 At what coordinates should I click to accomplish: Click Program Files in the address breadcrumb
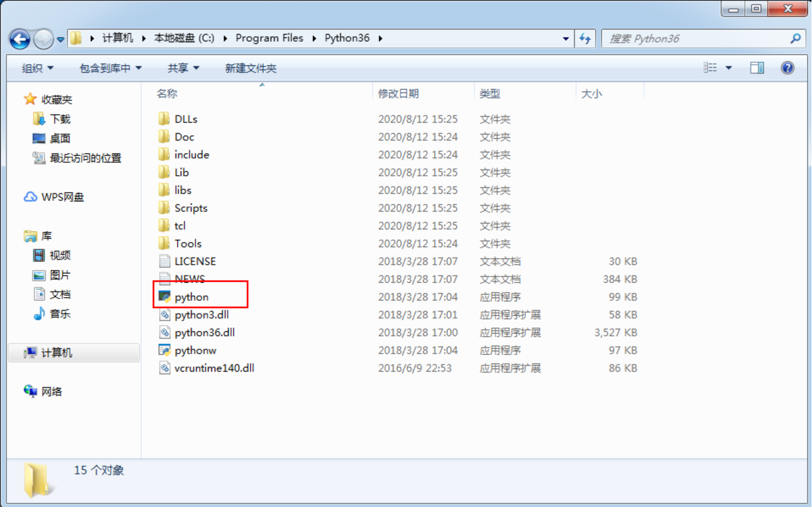(x=269, y=38)
